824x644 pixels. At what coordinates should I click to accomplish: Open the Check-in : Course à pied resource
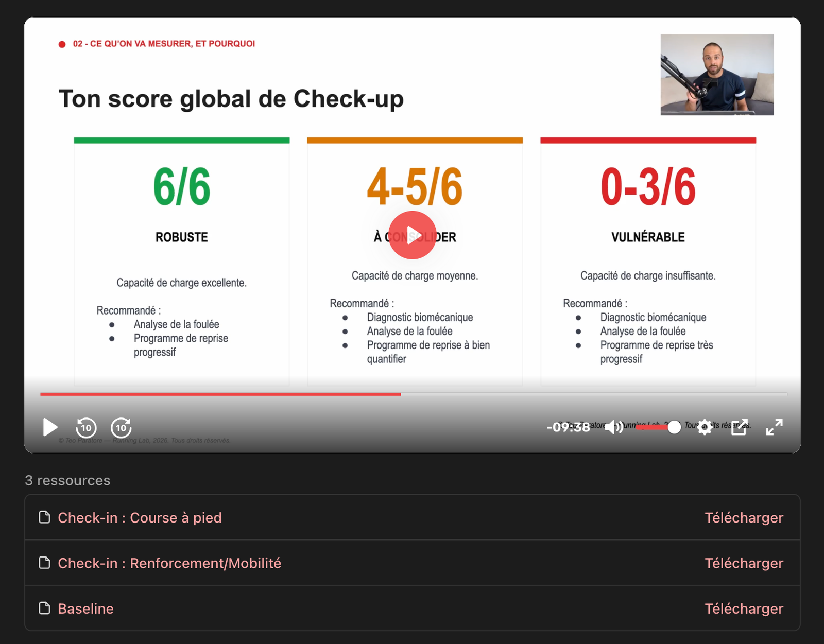click(x=140, y=518)
